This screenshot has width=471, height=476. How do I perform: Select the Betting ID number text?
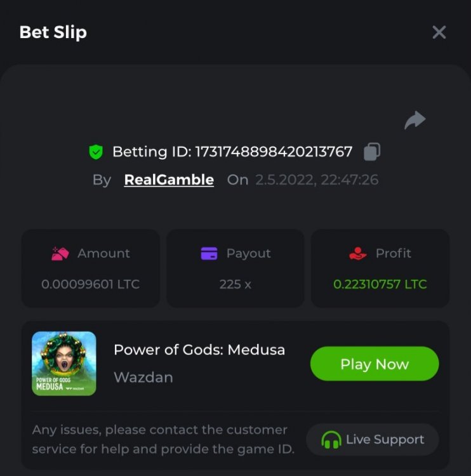tap(274, 152)
